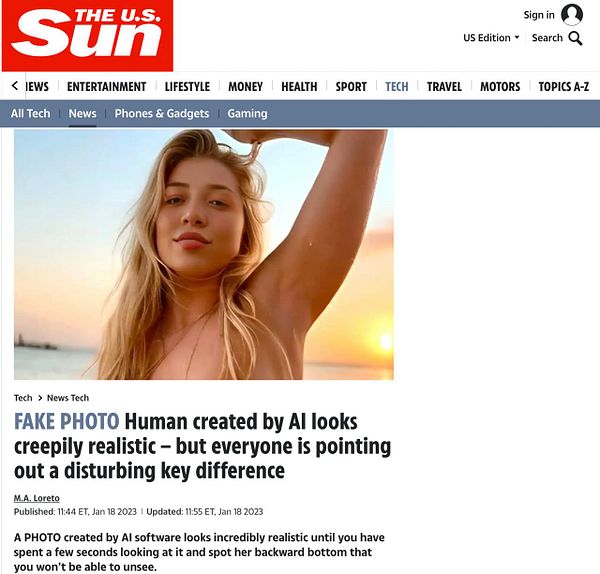Click the left arrow in navigation bar
600x574 pixels.
coord(15,86)
